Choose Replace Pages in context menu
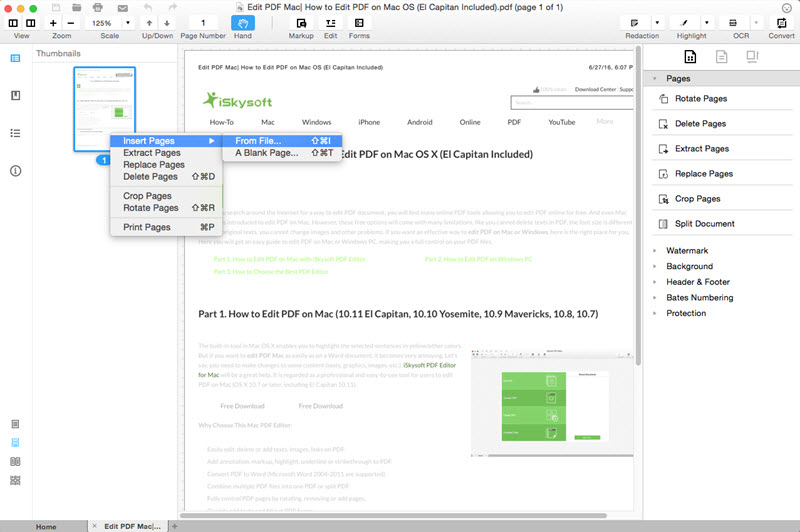This screenshot has height=532, width=800. (x=166, y=165)
